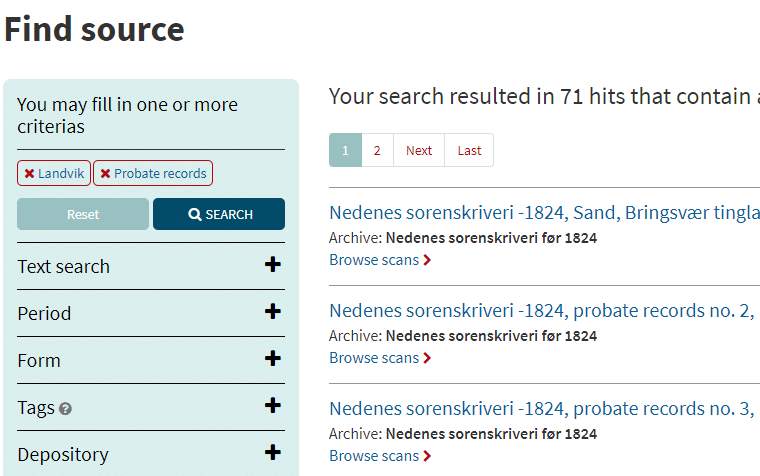This screenshot has width=760, height=476.
Task: Expand the Tags section plus icon
Action: coord(272,405)
